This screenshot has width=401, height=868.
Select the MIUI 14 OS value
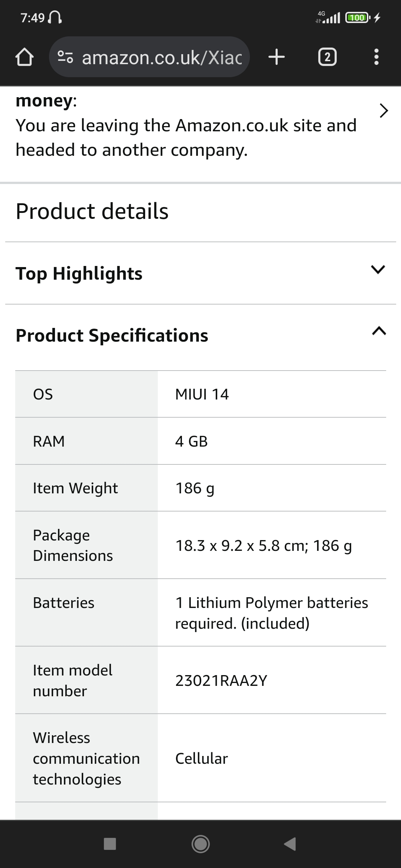(x=202, y=394)
